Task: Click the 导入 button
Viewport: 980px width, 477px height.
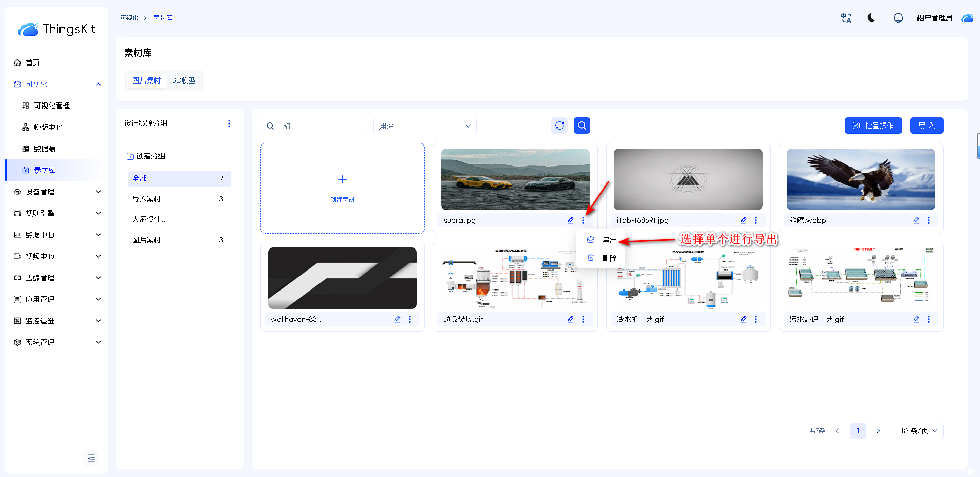Action: coord(926,126)
